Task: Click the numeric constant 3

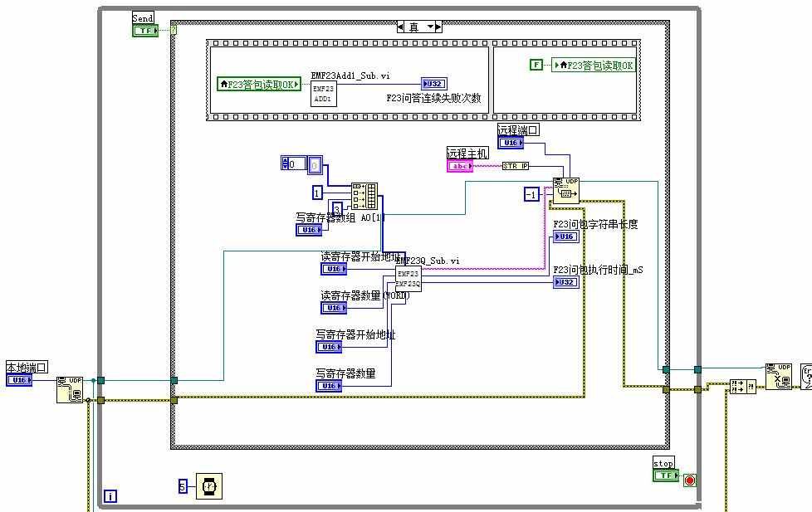Action: coord(337,210)
